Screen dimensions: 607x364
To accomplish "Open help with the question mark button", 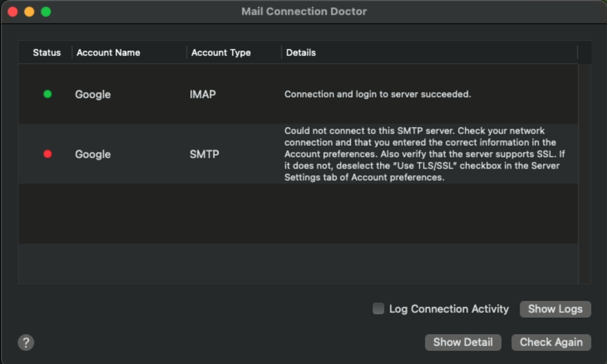I will [26, 342].
